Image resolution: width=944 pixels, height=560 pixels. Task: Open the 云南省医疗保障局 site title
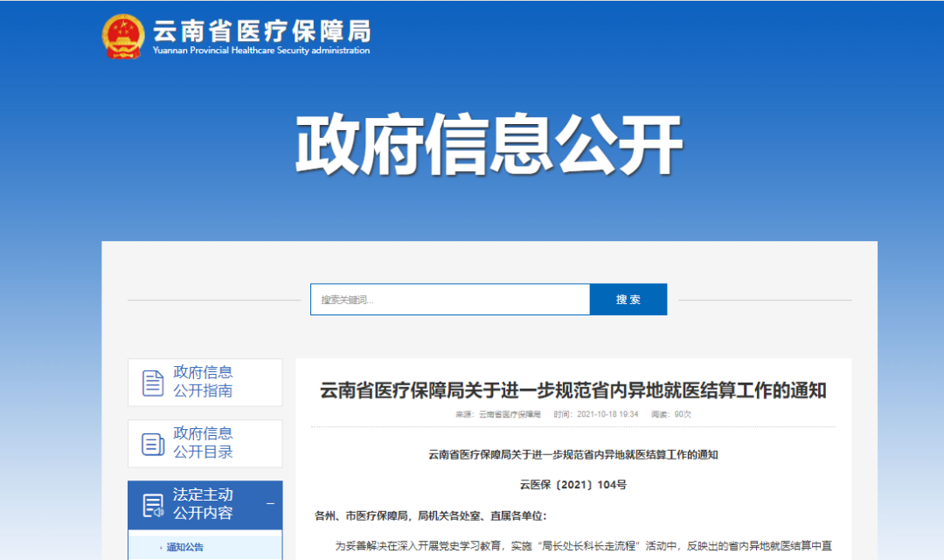261,31
